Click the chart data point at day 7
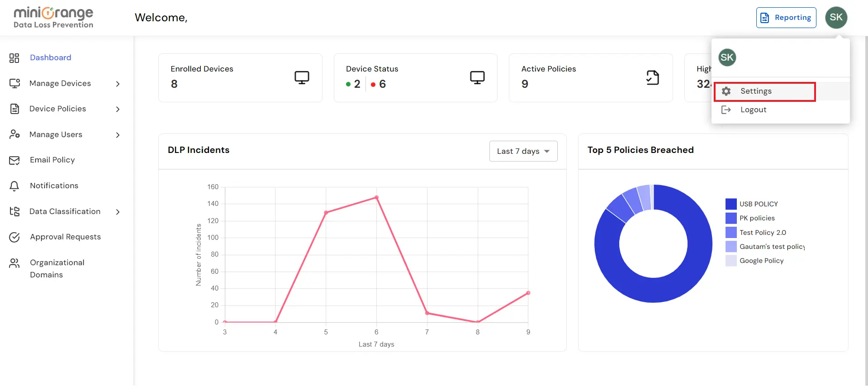 427,313
